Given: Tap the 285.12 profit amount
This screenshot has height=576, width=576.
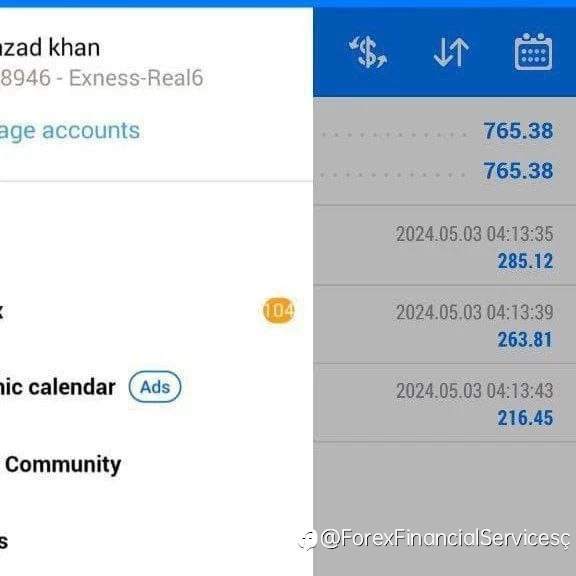Looking at the screenshot, I should [x=525, y=261].
